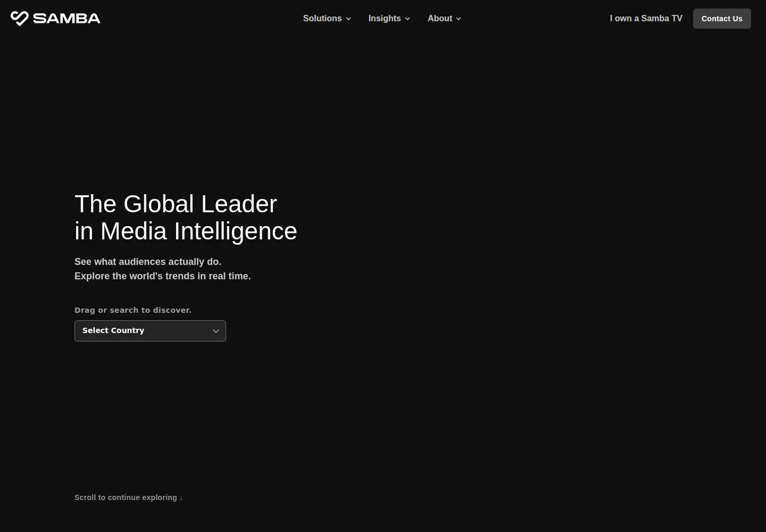Open the Select Country dropdown
766x532 pixels.
click(x=150, y=331)
